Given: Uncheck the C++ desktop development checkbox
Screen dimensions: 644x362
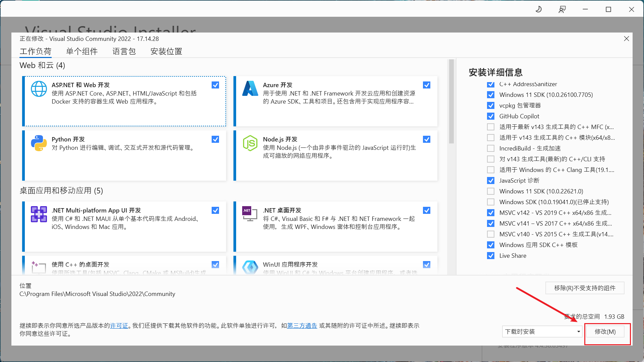Looking at the screenshot, I should [x=215, y=265].
